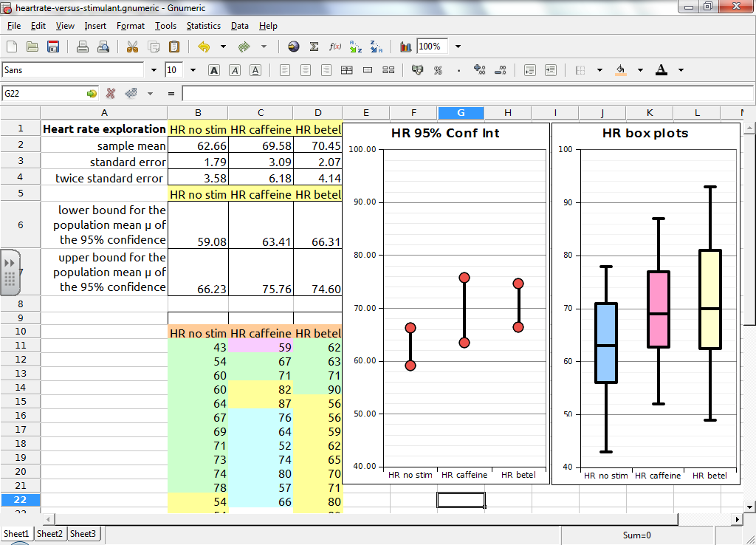Open font color dropdown arrow
The height and width of the screenshot is (545, 756).
click(x=681, y=70)
